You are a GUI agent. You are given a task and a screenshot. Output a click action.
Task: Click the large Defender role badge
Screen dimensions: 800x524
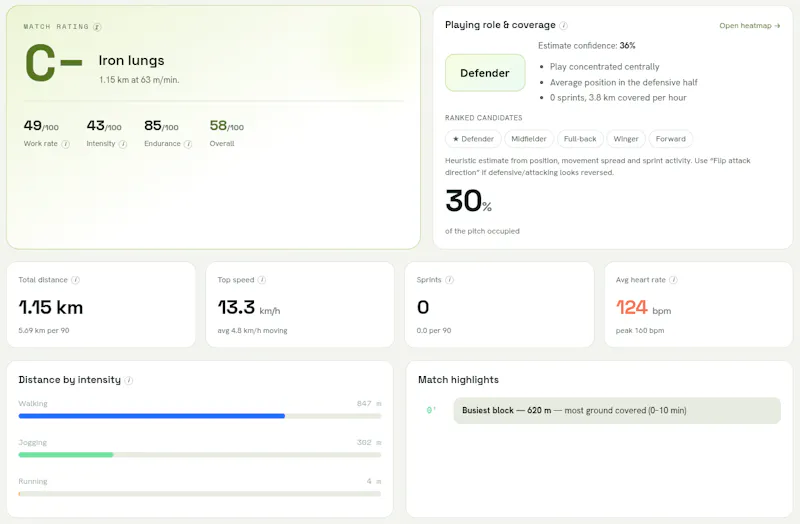click(x=485, y=73)
